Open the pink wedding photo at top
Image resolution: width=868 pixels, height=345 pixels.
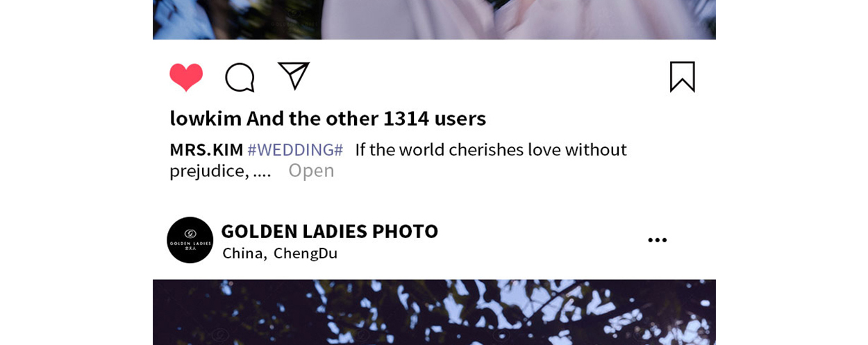pyautogui.click(x=434, y=19)
